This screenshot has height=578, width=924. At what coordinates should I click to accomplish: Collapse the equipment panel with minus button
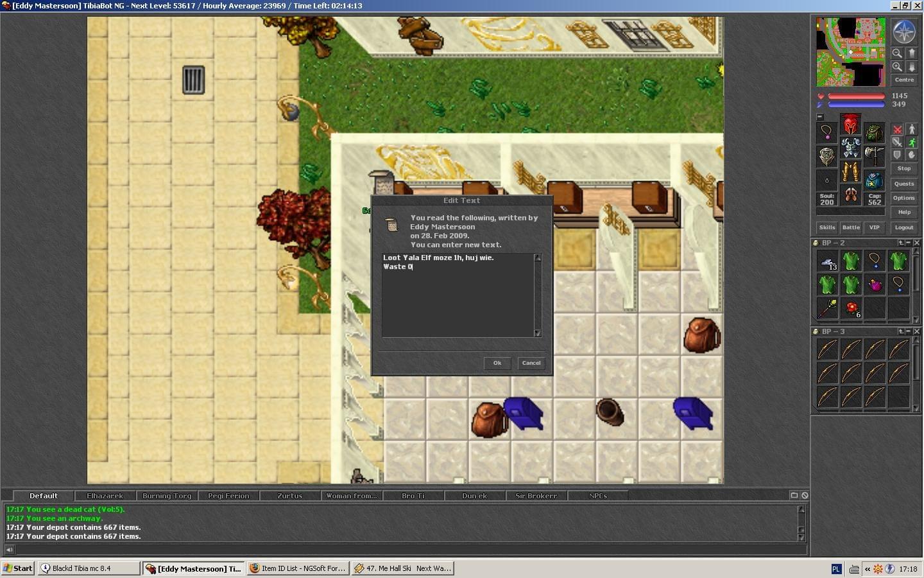tap(820, 117)
